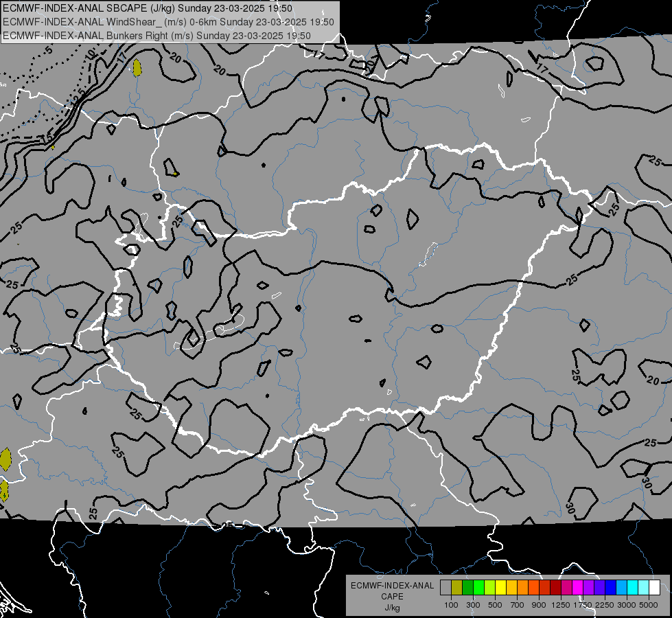Click the WindShear 0-6km title line
672x618 pixels.
pyautogui.click(x=168, y=22)
